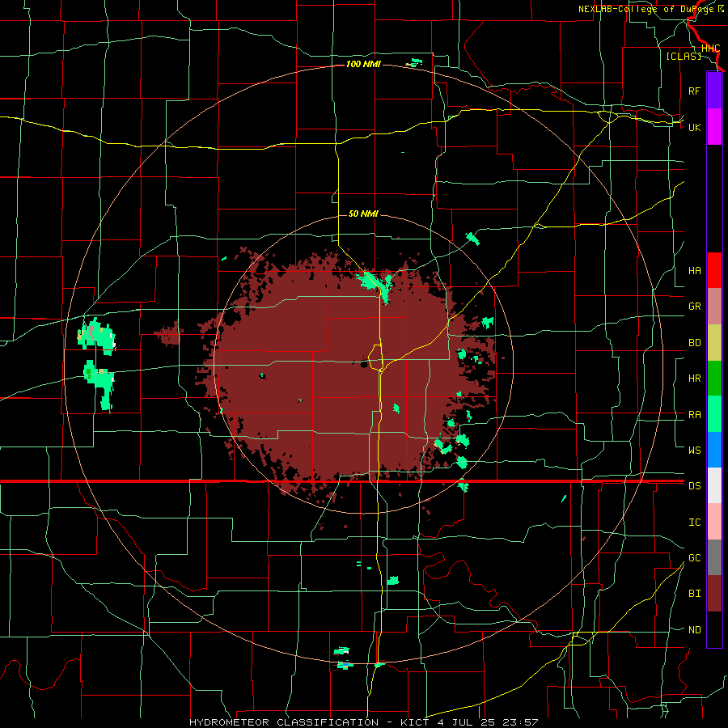728x728 pixels.
Task: Click the GC gray legend swatch
Action: tap(714, 557)
